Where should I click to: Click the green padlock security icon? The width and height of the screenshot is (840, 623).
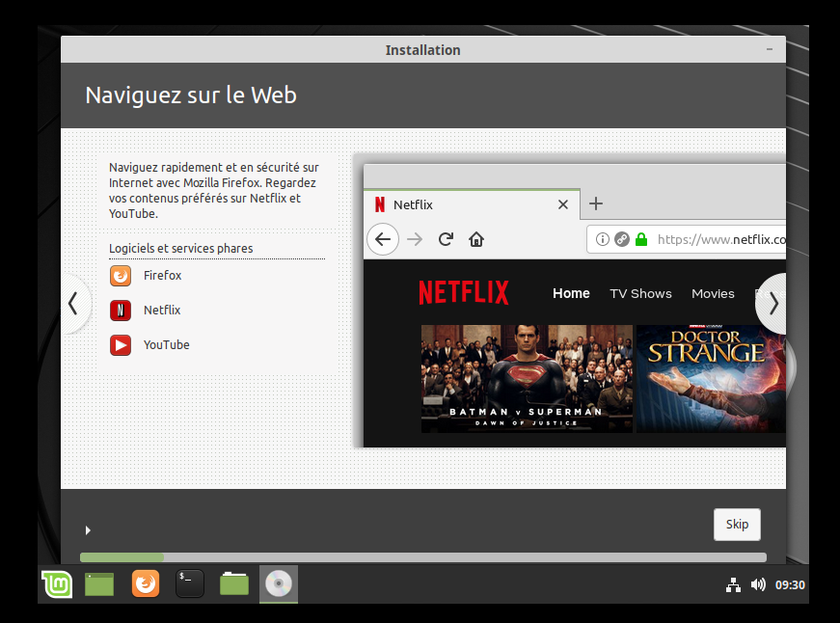pos(641,239)
